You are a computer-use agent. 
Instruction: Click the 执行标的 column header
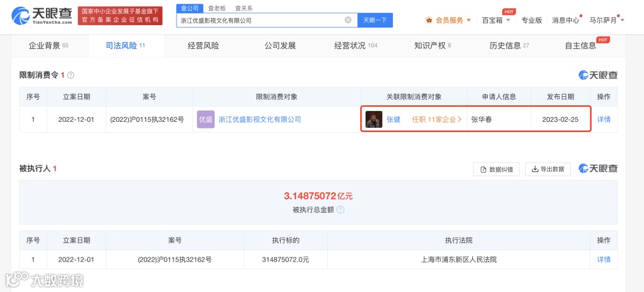click(286, 240)
